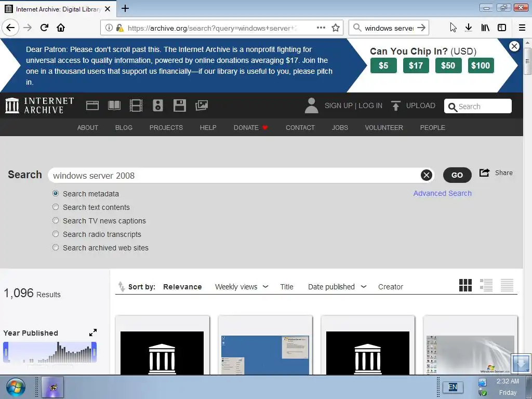Viewport: 532px width, 399px height.
Task: Open the software floppy disk icon
Action: [179, 105]
